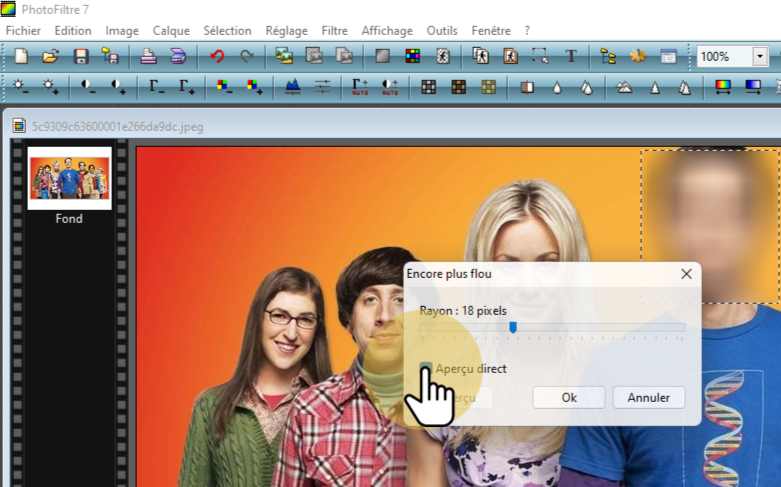The height and width of the screenshot is (487, 781).
Task: Open the Sélection menu
Action: [x=227, y=31]
